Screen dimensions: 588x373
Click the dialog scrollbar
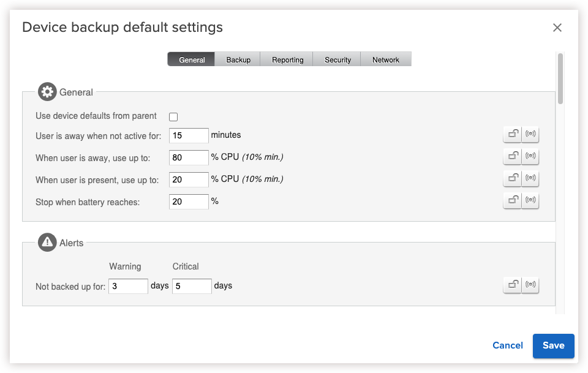click(x=559, y=80)
